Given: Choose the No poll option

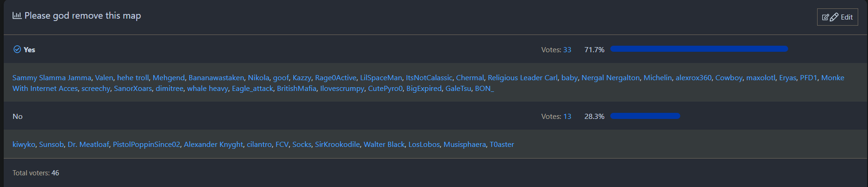Looking at the screenshot, I should coord(18,117).
